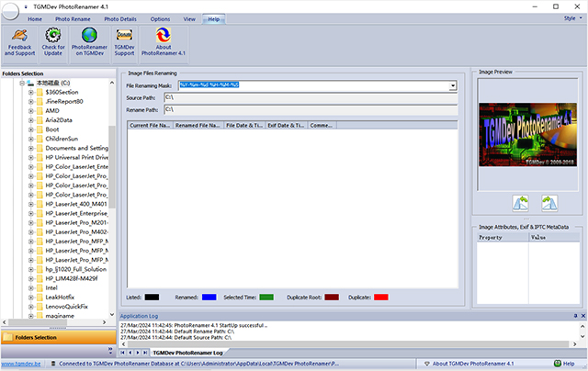The width and height of the screenshot is (588, 371).
Task: Click the Rename Path field
Action: [311, 110]
